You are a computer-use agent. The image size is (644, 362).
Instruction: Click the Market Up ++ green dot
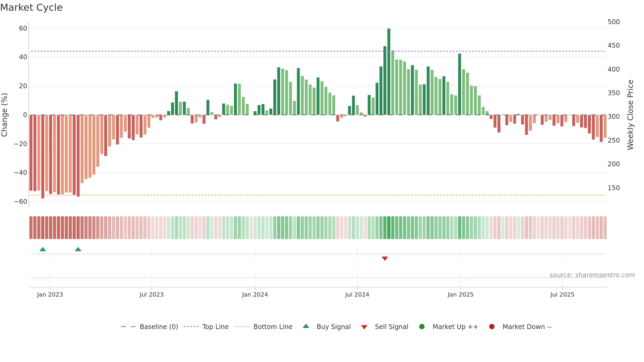422,327
